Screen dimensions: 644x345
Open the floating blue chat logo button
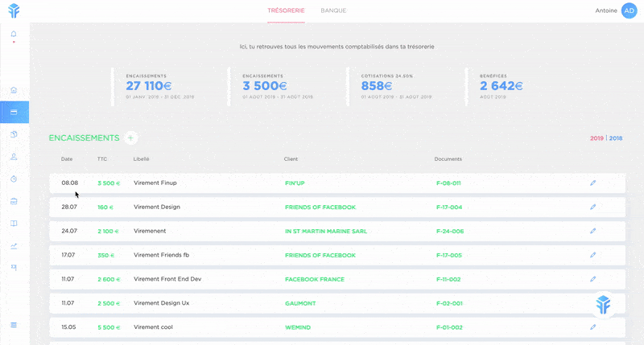[x=604, y=305]
